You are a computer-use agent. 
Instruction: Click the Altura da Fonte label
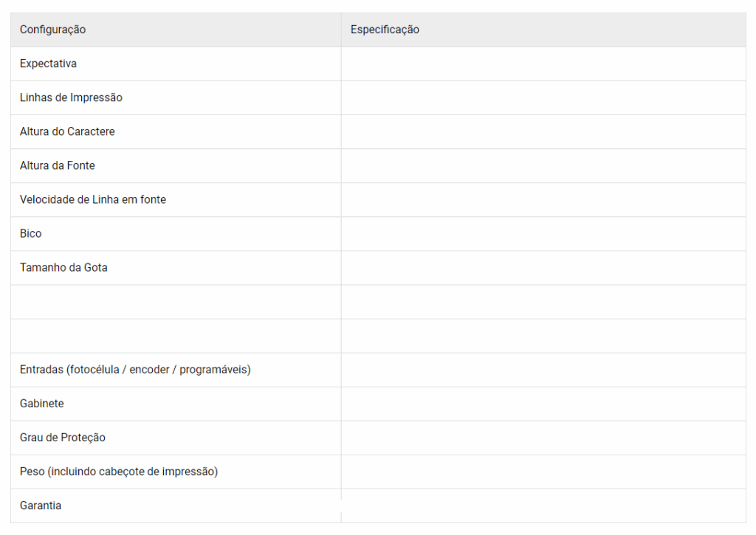point(58,165)
